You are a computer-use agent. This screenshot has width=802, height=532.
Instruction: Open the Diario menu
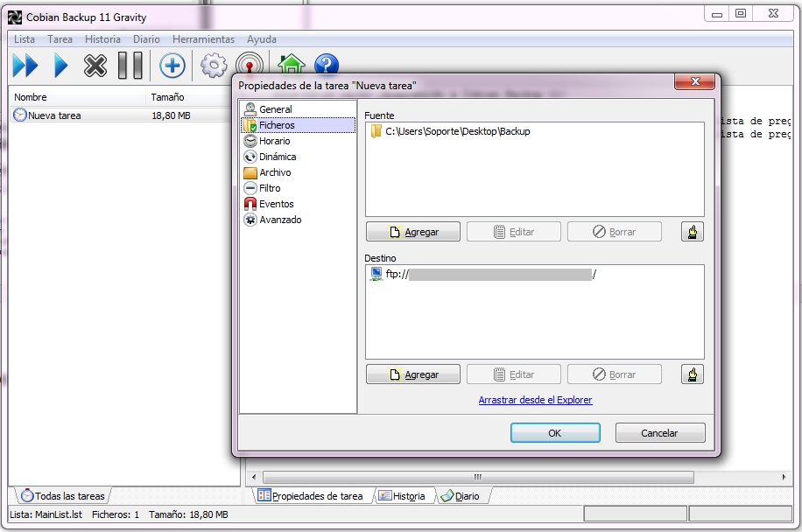click(146, 39)
